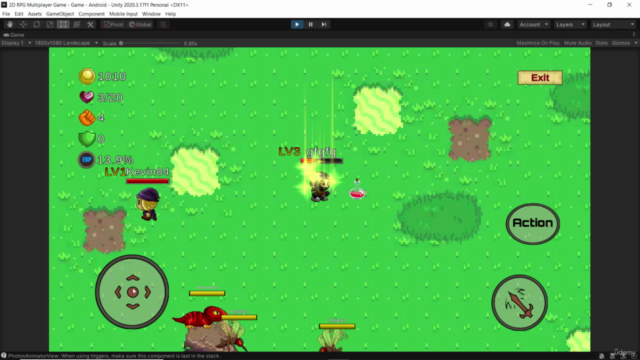Click the "LV3 gfgfg" name label

(x=308, y=152)
